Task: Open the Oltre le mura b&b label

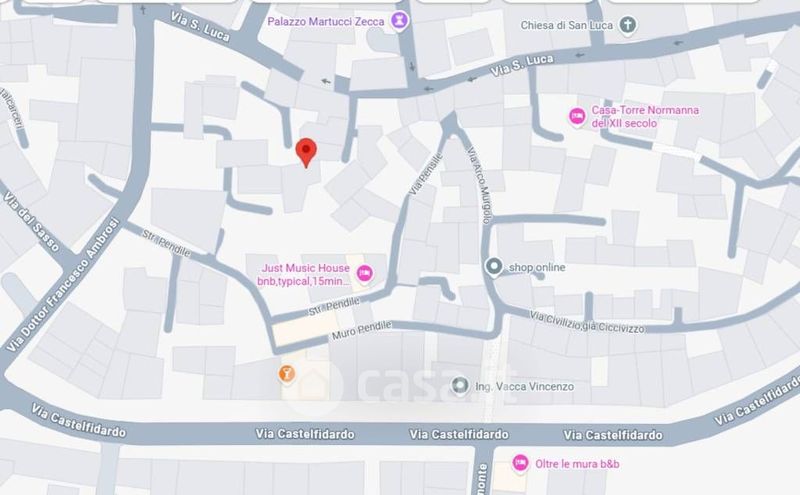Action: coord(577,464)
